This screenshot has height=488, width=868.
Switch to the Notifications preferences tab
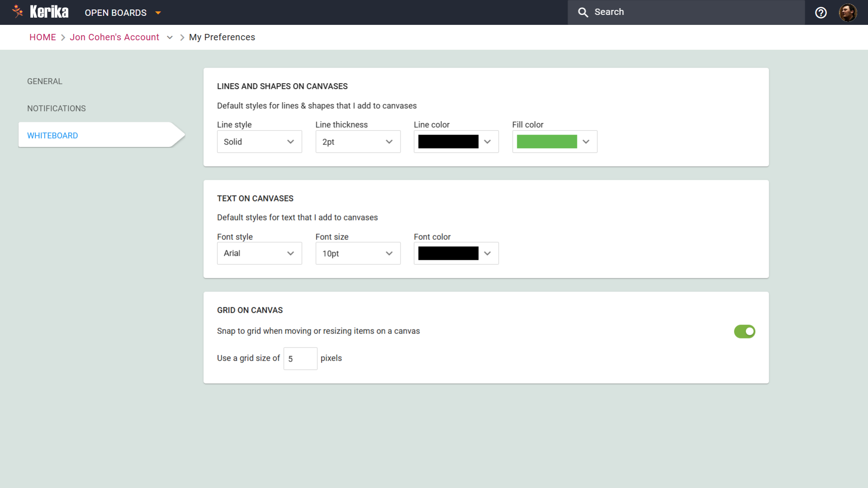56,108
